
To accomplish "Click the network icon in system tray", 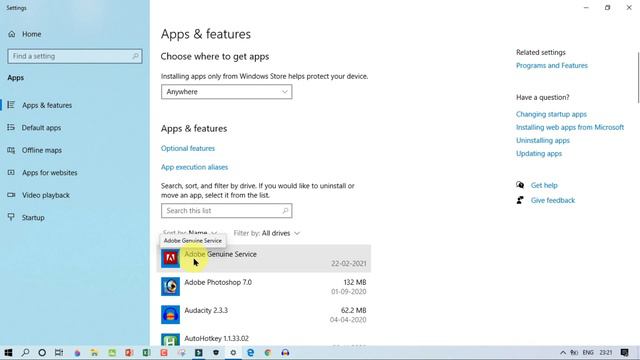I will click(x=574, y=353).
